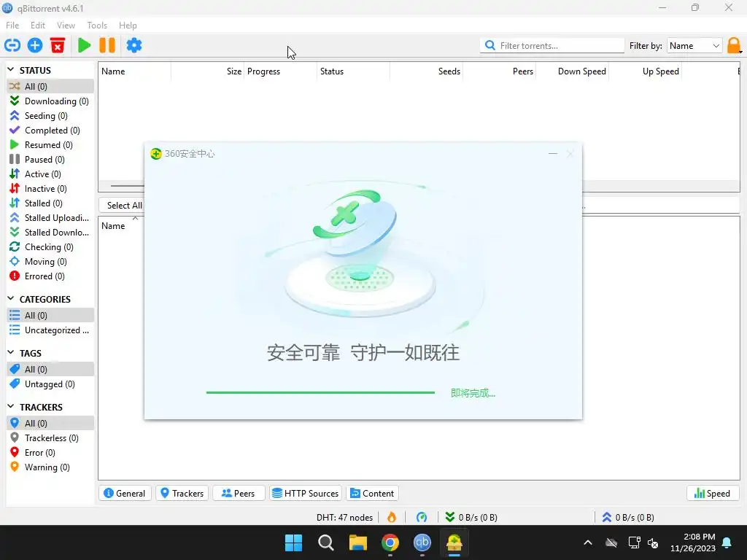Viewport: 747px width, 560px height.
Task: Click the green Resume play icon
Action: [85, 45]
